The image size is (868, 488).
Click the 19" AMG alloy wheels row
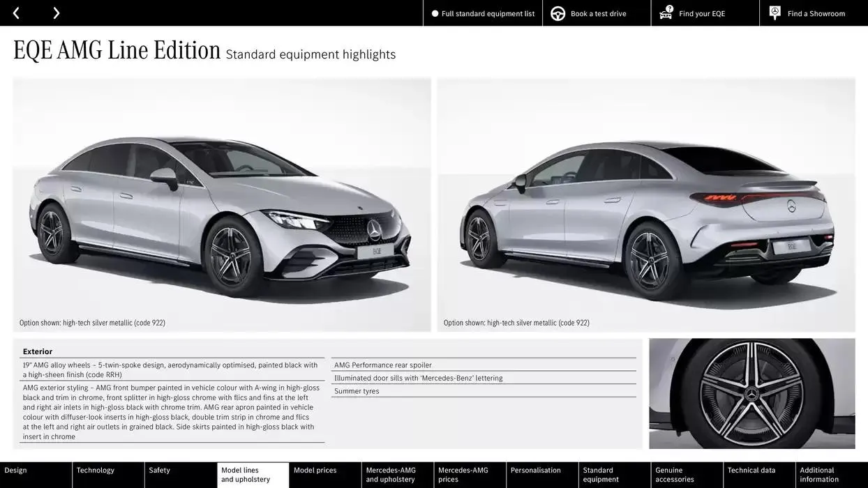point(172,369)
